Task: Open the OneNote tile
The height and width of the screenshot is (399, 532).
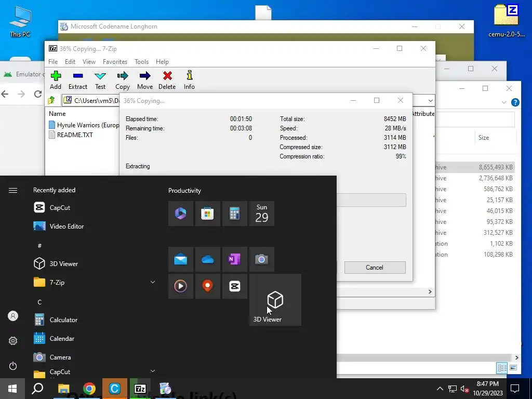Action: (x=234, y=260)
